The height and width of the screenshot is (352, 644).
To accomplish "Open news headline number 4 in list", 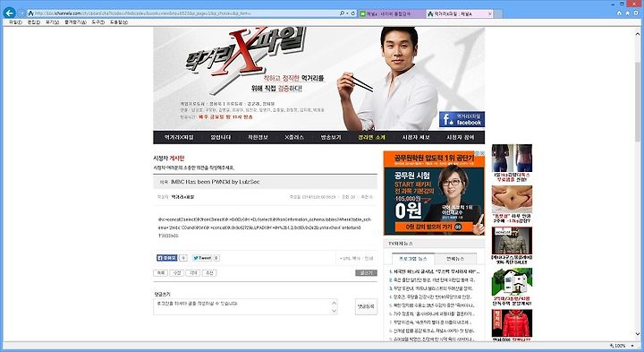I will click(432, 296).
